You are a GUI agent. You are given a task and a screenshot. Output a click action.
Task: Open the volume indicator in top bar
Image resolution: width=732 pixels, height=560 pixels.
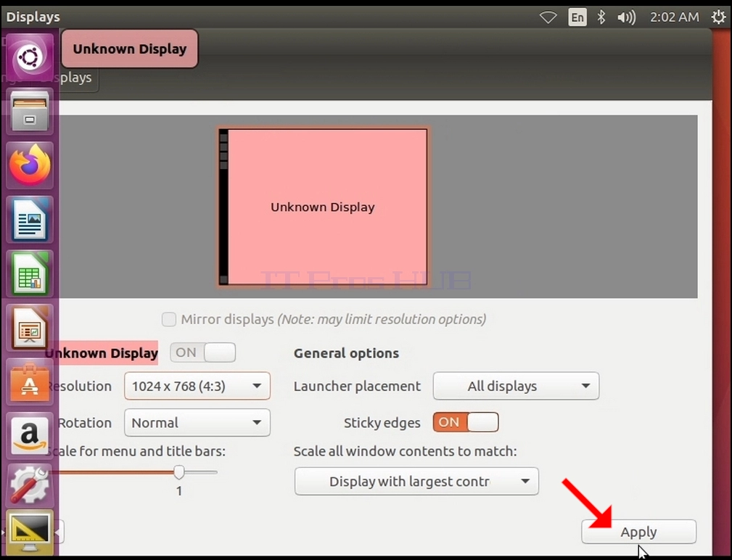click(626, 17)
